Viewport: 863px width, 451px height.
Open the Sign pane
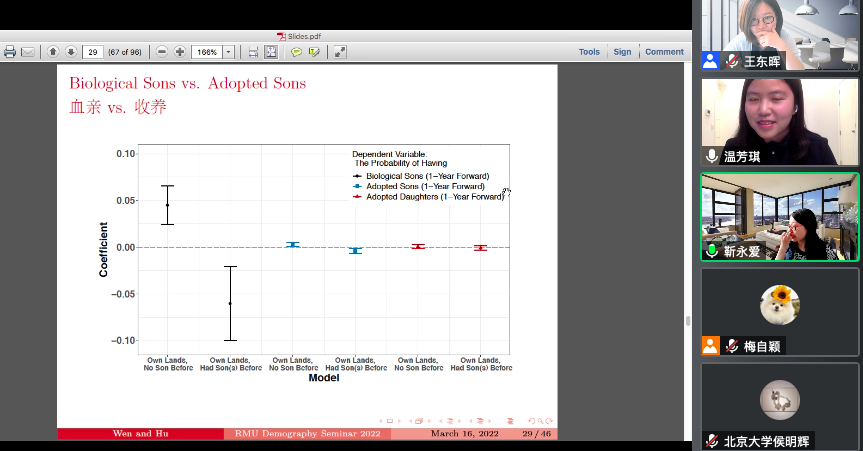tap(622, 52)
